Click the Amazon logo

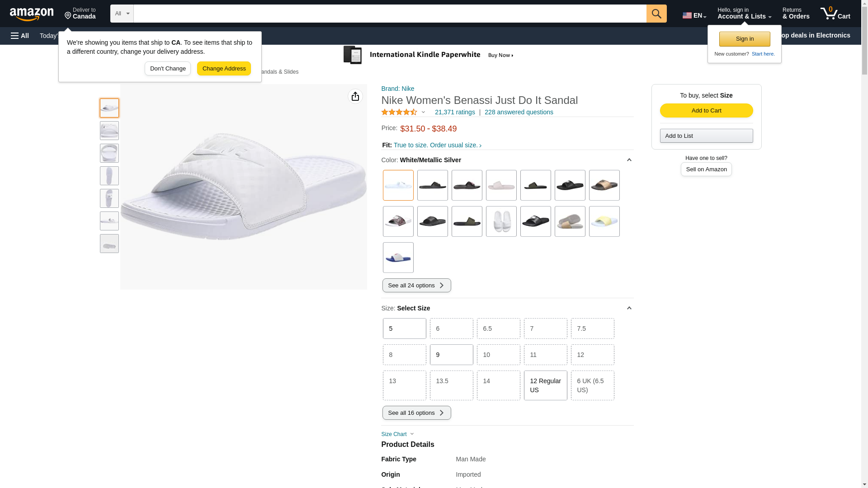32,14
